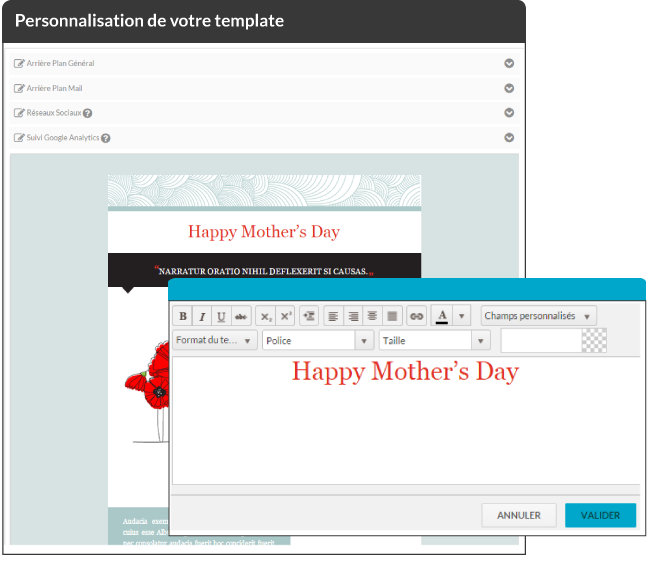This screenshot has height=561, width=651.
Task: Click edit icon beside Réseaux Sociaux
Action: point(19,113)
